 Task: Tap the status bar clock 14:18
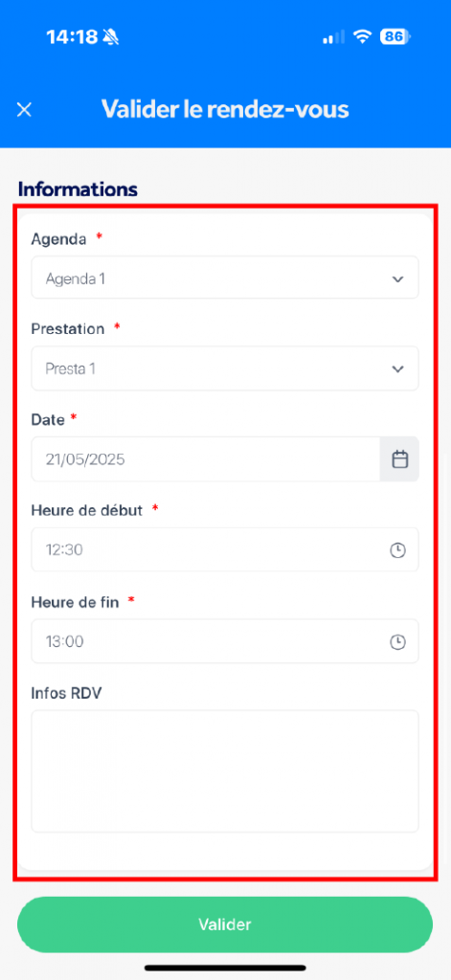(x=72, y=37)
